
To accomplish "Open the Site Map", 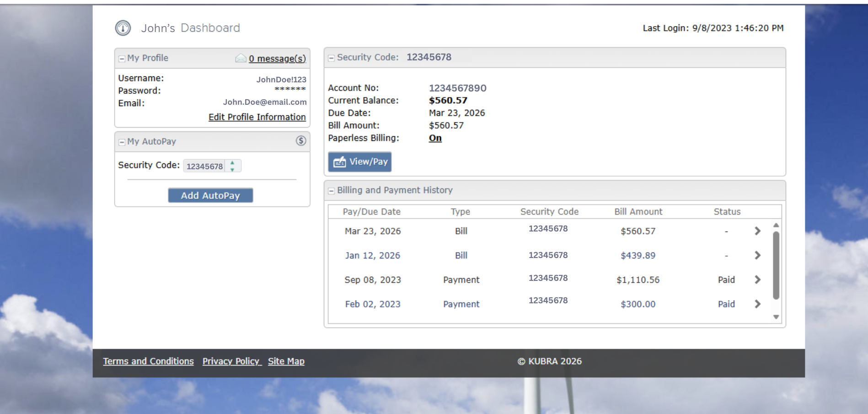I will [x=286, y=361].
